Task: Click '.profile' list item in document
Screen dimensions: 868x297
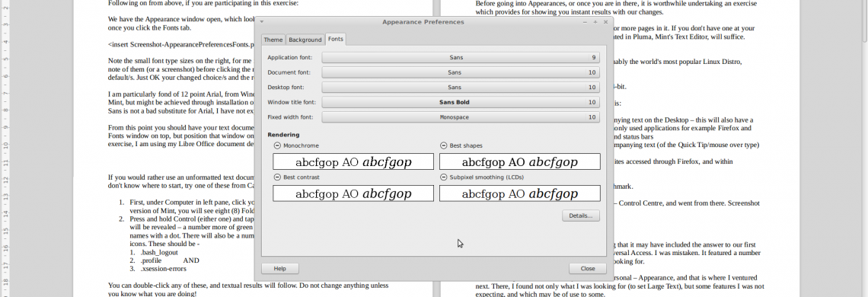Action: pyautogui.click(x=152, y=260)
